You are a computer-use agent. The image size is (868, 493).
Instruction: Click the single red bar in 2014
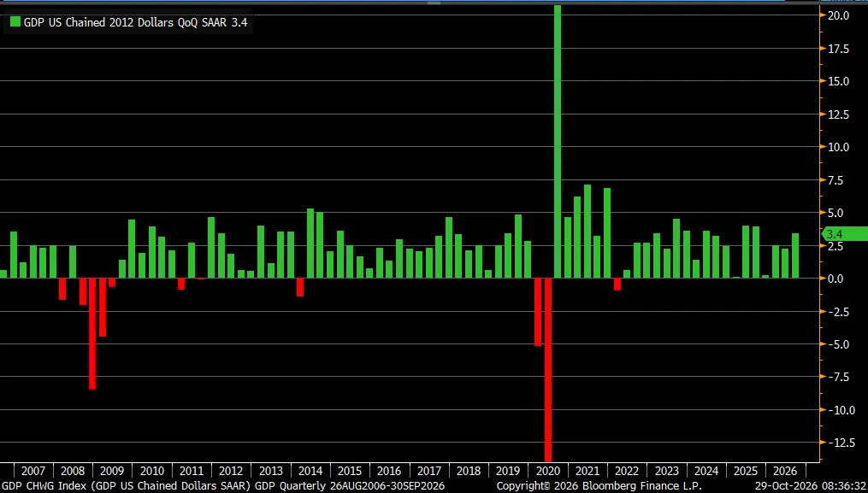pos(300,287)
